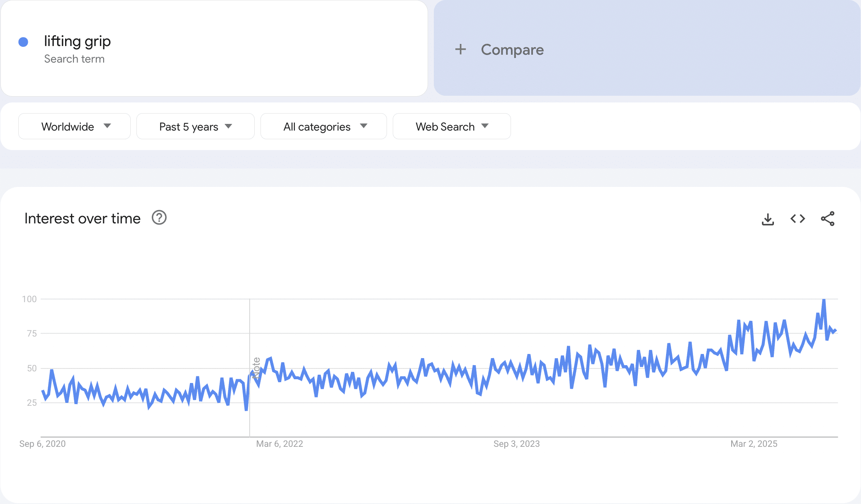Open the All categories dropdown
Viewport: 861px width, 504px height.
point(323,126)
